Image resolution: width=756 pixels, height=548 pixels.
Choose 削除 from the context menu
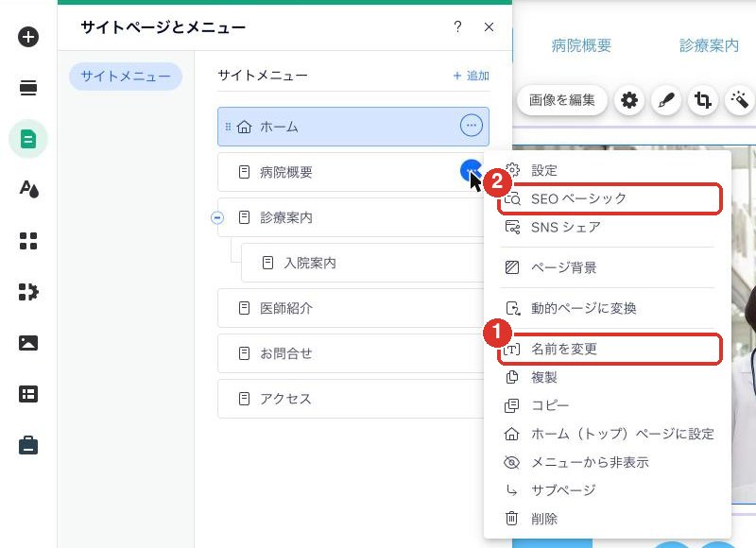(608, 519)
